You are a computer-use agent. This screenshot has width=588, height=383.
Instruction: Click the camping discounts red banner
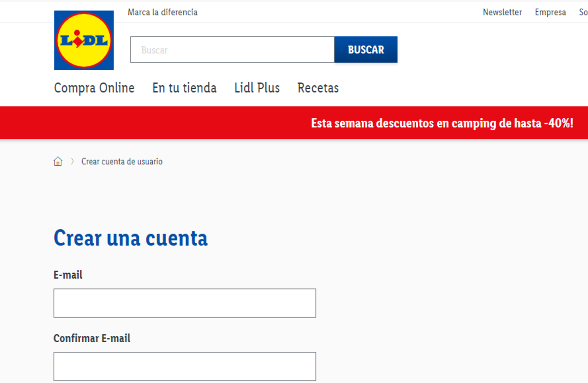(294, 123)
